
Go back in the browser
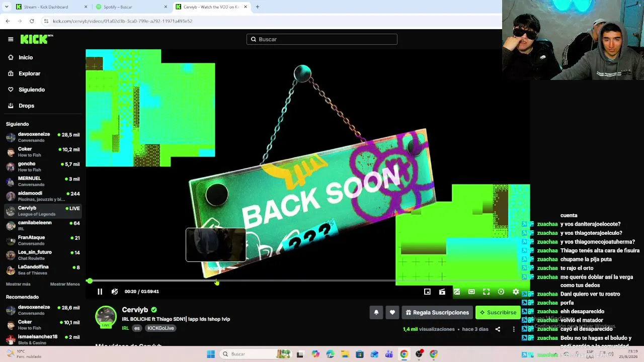[8, 21]
